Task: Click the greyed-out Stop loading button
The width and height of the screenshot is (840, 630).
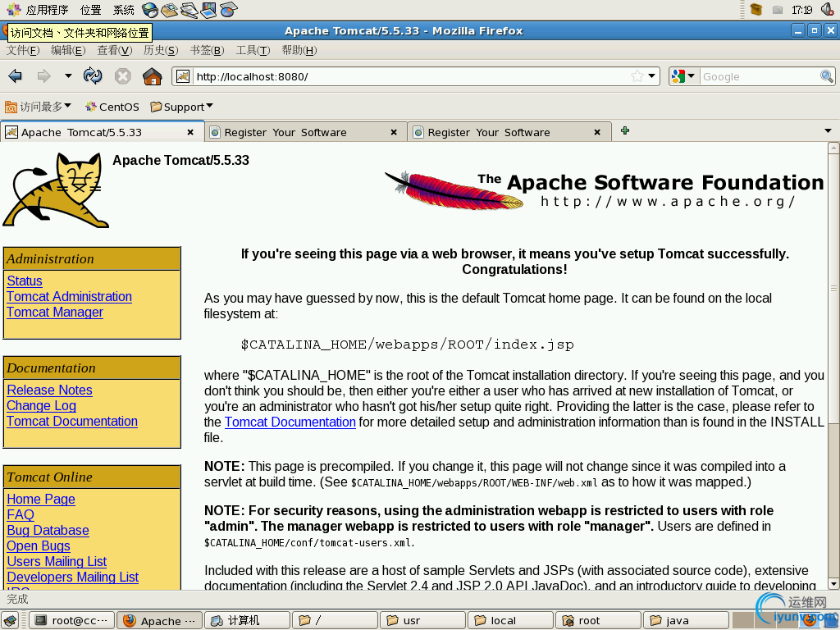Action: (123, 76)
